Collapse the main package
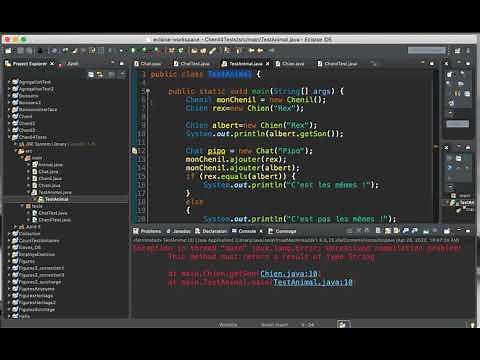 tap(22, 158)
